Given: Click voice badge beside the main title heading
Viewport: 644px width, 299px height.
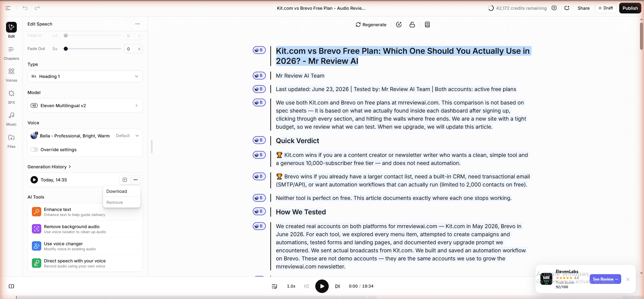Looking at the screenshot, I should 259,50.
